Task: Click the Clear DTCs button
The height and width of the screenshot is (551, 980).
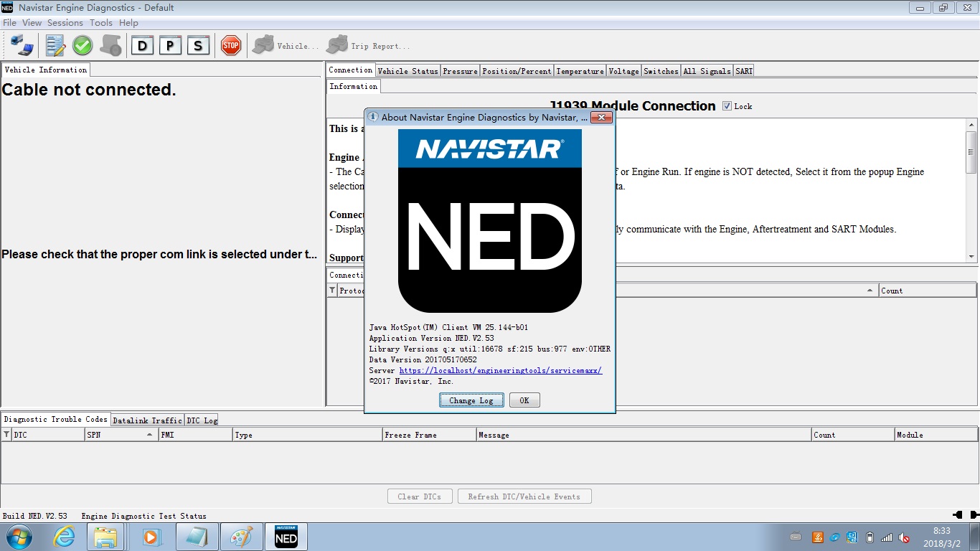Action: point(420,496)
